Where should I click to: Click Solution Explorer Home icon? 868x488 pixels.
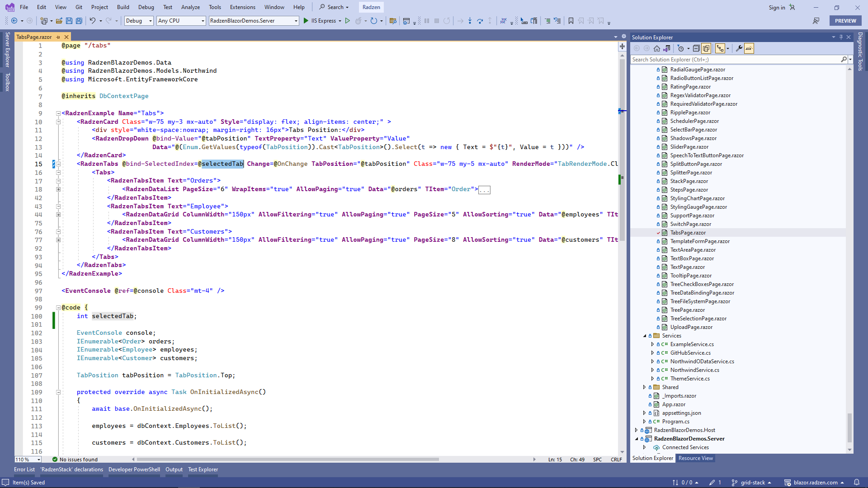click(x=657, y=48)
